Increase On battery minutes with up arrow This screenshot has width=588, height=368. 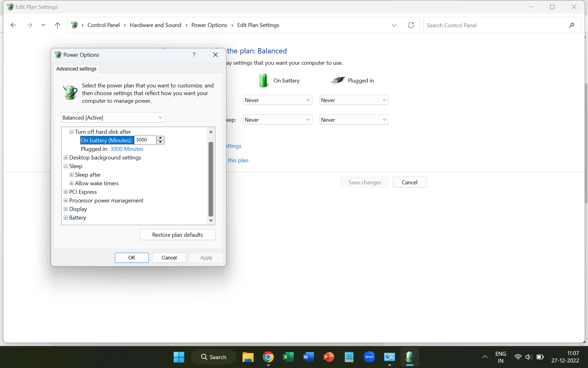coord(160,138)
